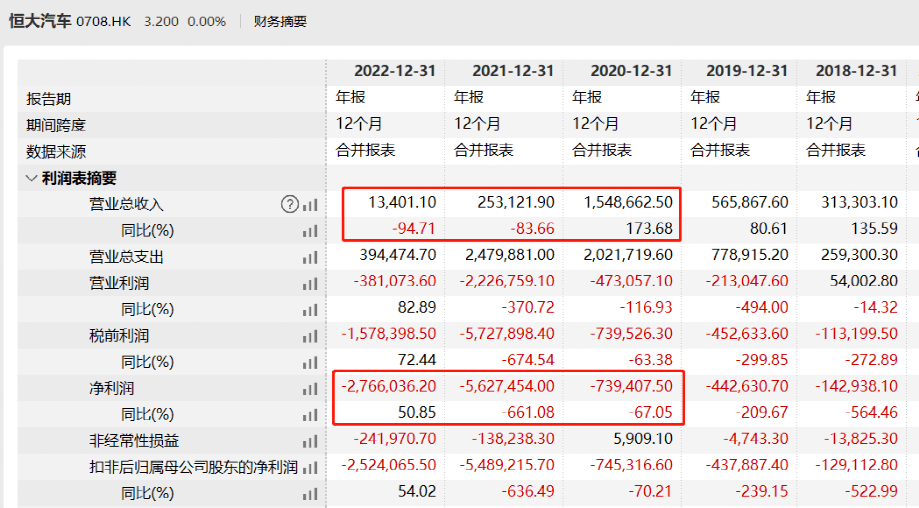Open the bar chart for 营业总支出

click(x=310, y=257)
